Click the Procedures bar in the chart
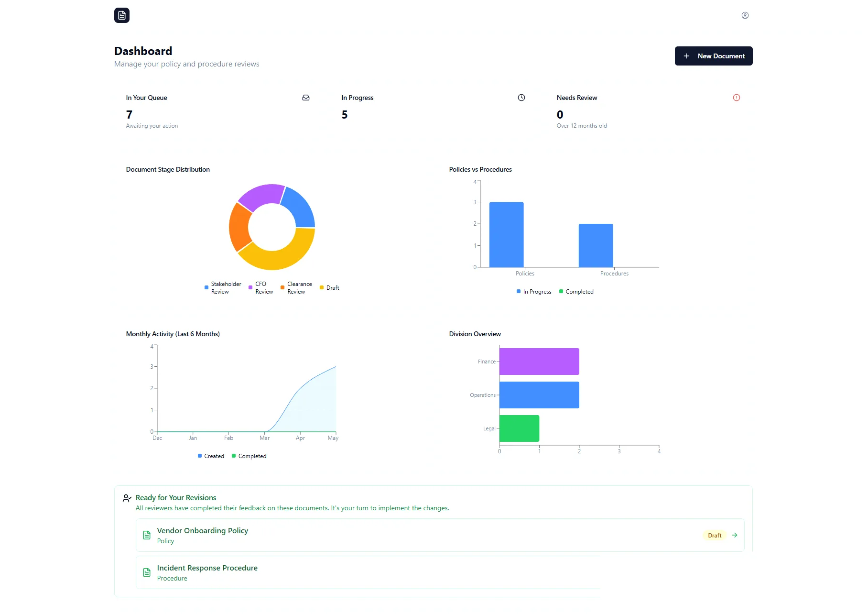Image resolution: width=868 pixels, height=614 pixels. (596, 245)
